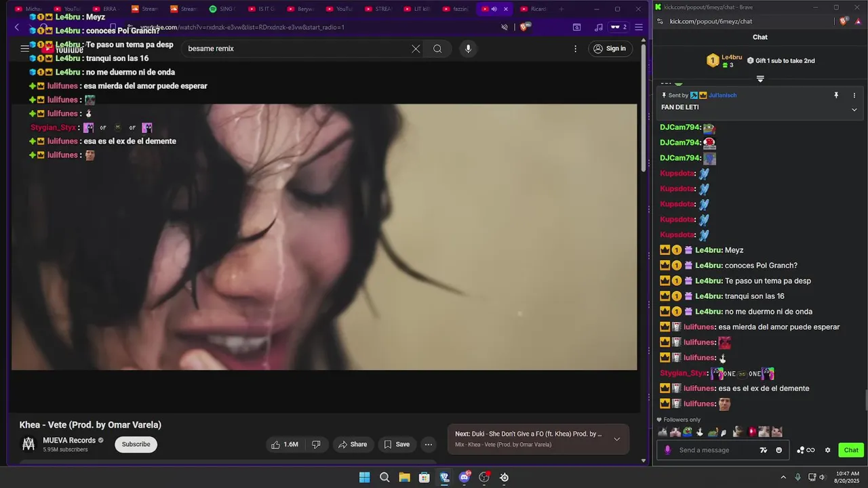Image resolution: width=868 pixels, height=488 pixels.
Task: Open Kick chat settings gear
Action: [827, 450]
